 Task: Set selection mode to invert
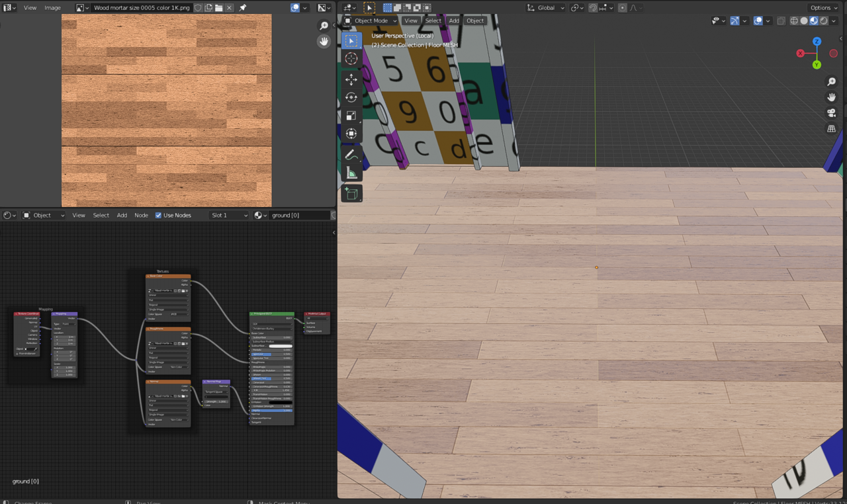418,8
